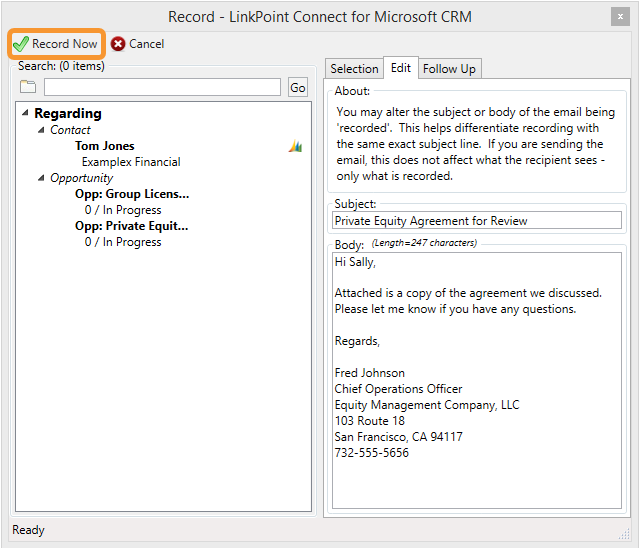This screenshot has width=641, height=550.
Task: Click the red X Cancel icon
Action: 118,44
